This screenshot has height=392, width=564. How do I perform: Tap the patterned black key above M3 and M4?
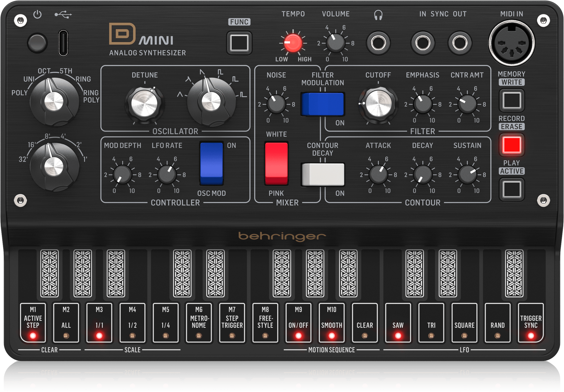tap(116, 273)
